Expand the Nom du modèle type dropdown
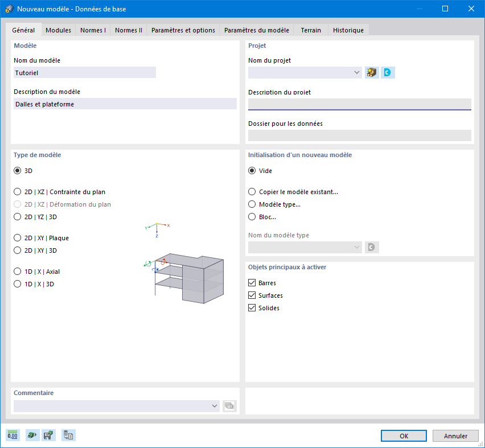This screenshot has width=485, height=448. pyautogui.click(x=357, y=247)
